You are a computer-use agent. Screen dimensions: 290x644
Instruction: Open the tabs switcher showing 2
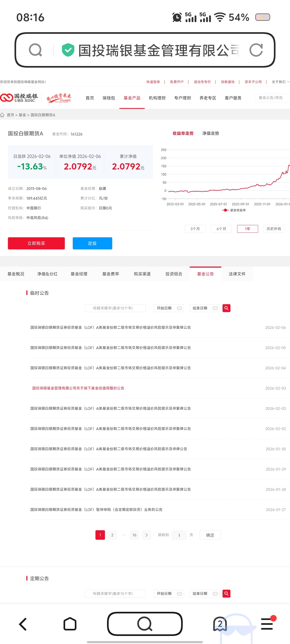point(220,624)
